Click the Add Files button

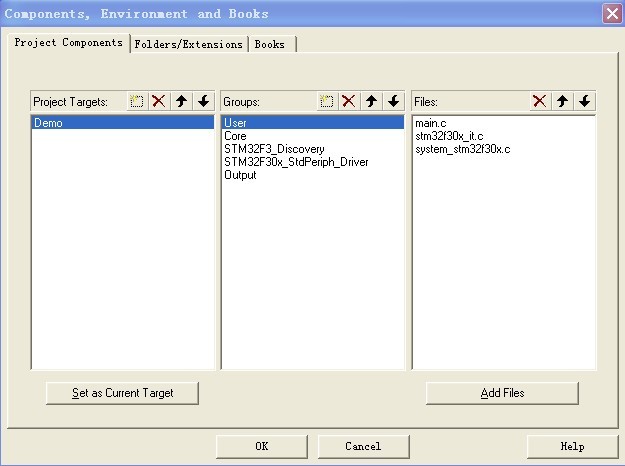coord(502,393)
